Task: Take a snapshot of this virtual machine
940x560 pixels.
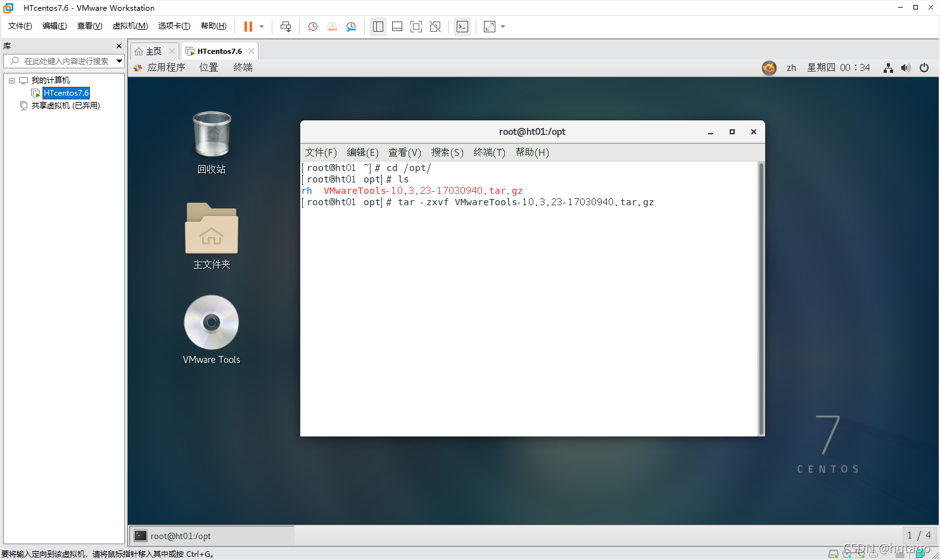Action: (x=312, y=27)
